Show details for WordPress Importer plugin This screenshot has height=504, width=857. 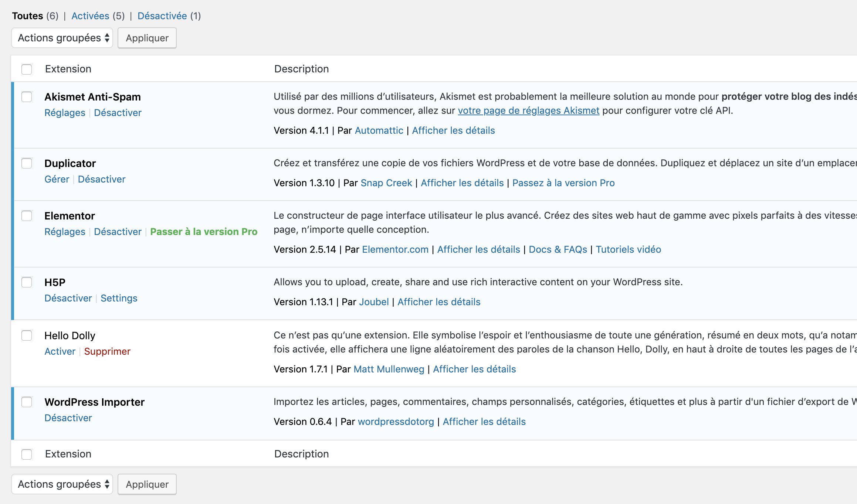coord(484,422)
